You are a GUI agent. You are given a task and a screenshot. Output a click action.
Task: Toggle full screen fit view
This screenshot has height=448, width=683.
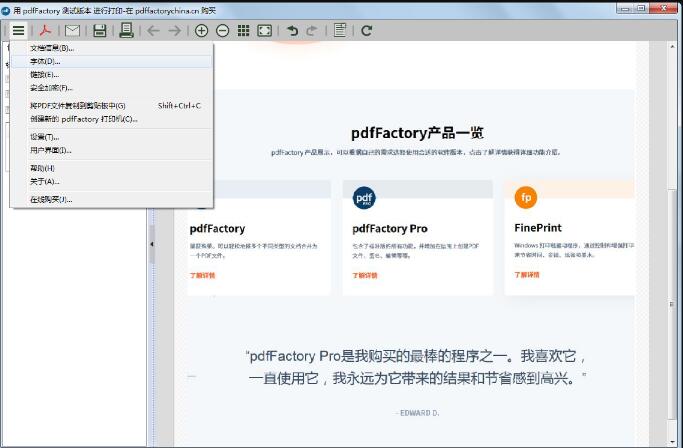coord(265,31)
